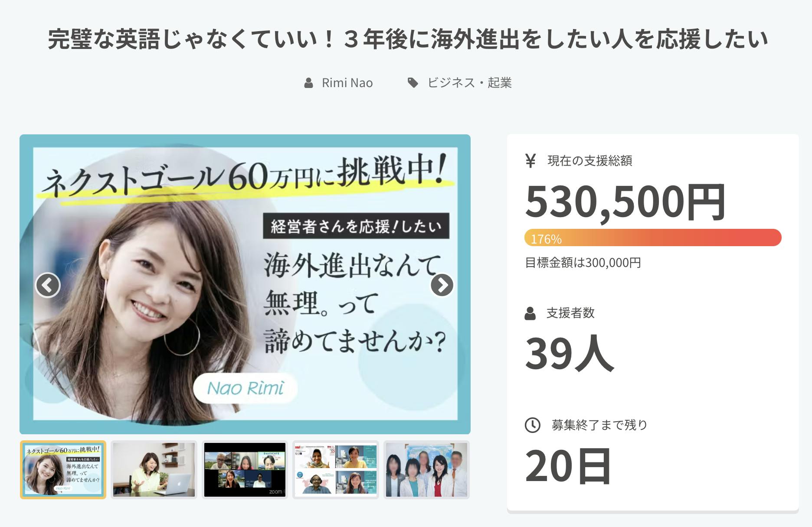The image size is (812, 527).
Task: Click the 39人 supporter count
Action: click(x=569, y=354)
